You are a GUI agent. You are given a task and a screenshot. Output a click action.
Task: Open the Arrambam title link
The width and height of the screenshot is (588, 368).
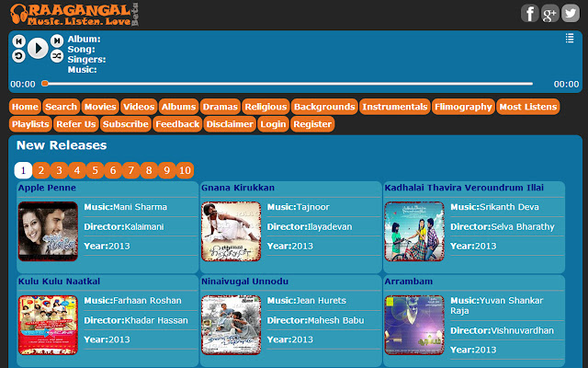coord(408,282)
